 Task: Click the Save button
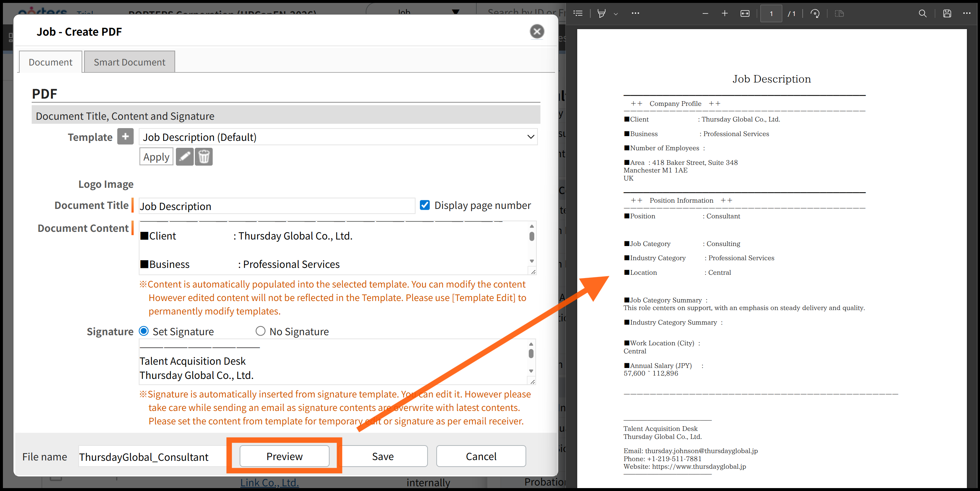(383, 456)
